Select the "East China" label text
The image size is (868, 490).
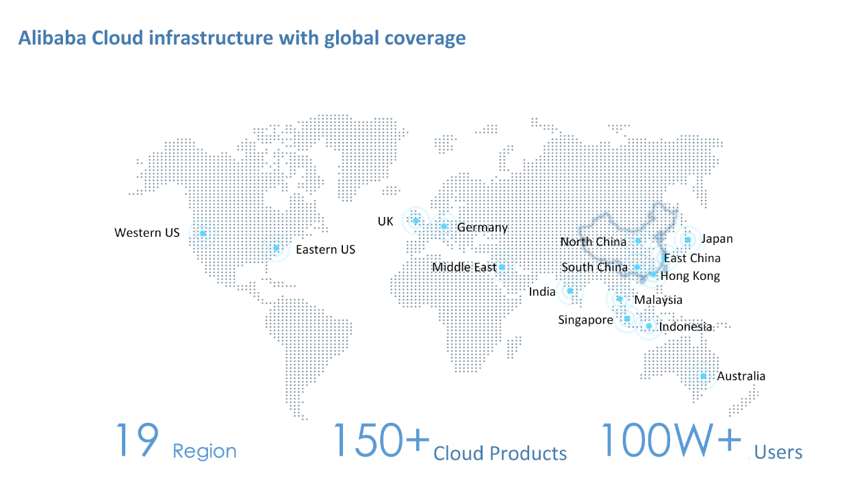point(692,258)
